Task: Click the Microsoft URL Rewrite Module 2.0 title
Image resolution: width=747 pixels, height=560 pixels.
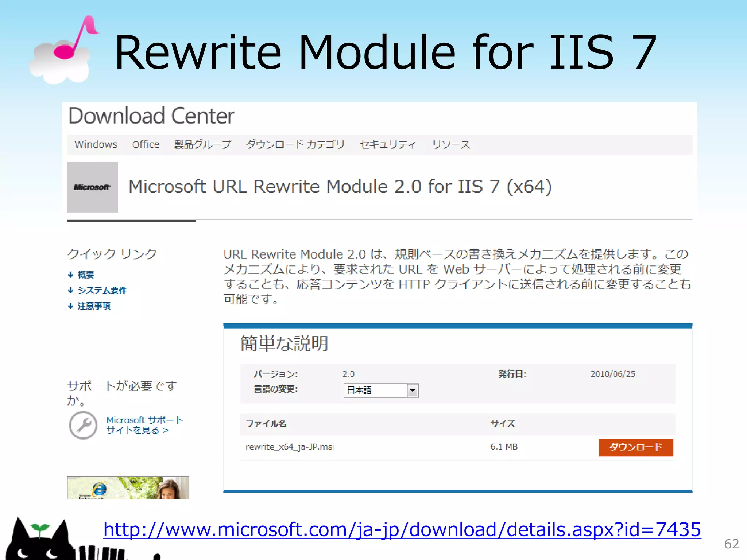Action: (340, 187)
